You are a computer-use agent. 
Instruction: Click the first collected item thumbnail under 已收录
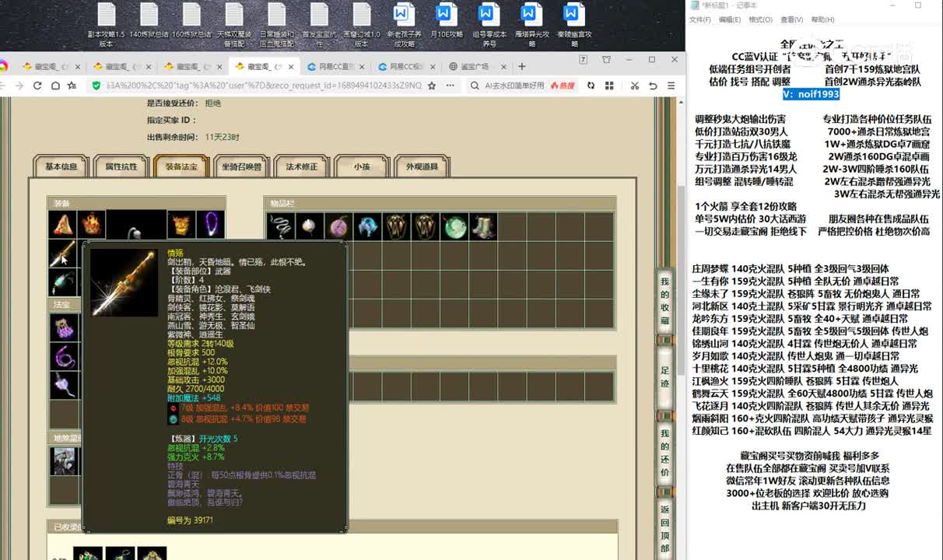click(88, 554)
